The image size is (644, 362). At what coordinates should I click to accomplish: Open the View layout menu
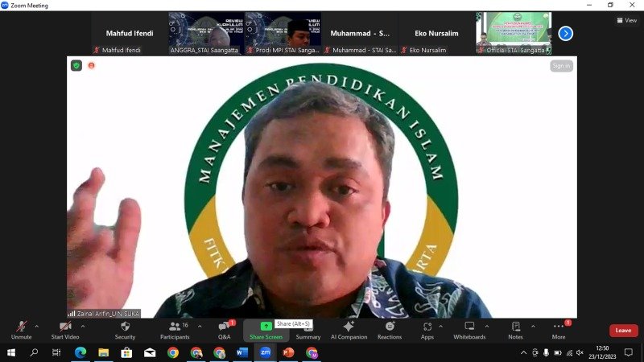pos(626,20)
